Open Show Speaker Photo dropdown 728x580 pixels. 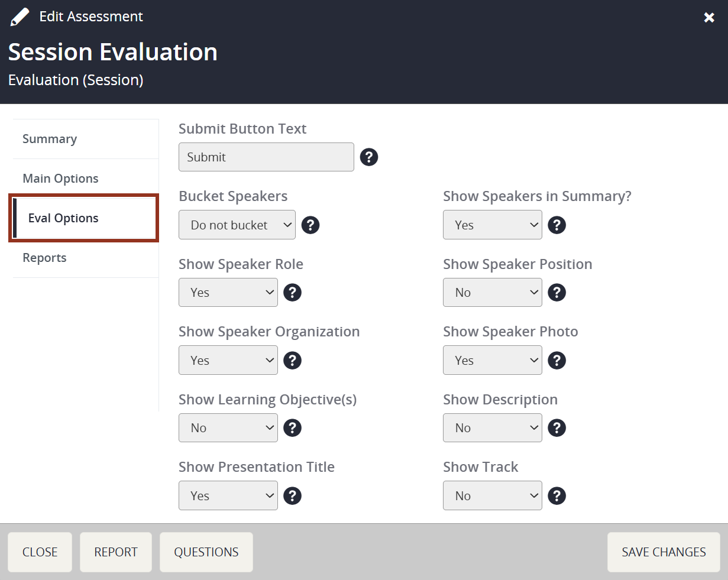click(x=493, y=361)
